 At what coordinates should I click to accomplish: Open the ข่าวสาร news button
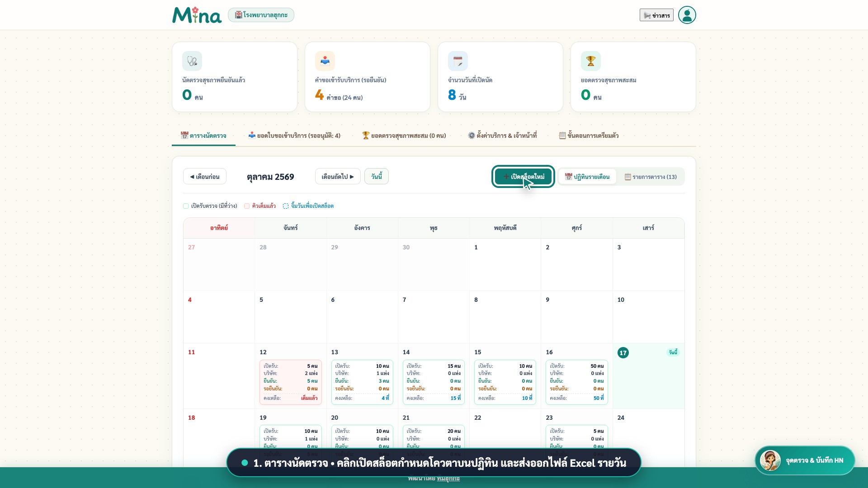point(656,15)
